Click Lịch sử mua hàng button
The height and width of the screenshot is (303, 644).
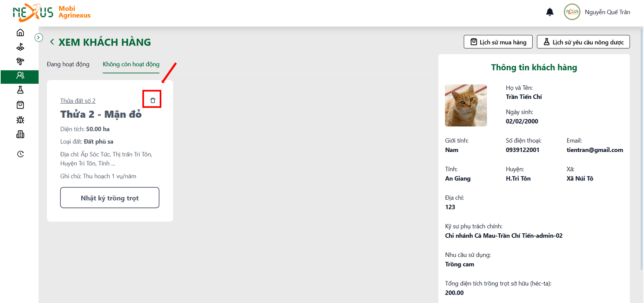(x=498, y=42)
